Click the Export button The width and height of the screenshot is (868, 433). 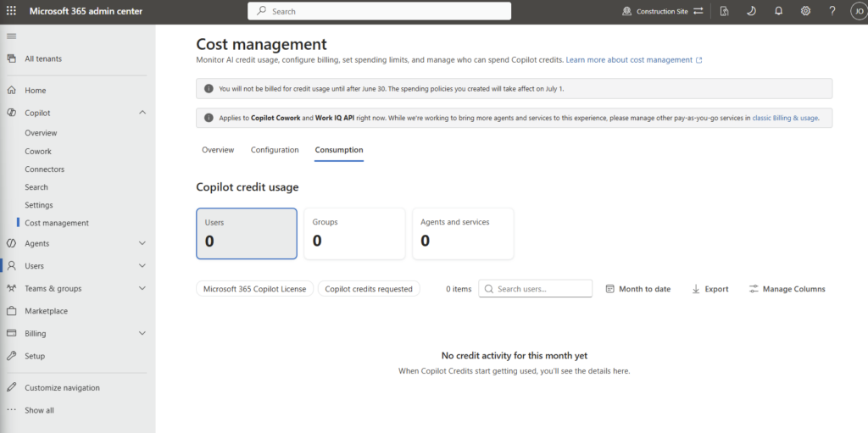(710, 289)
